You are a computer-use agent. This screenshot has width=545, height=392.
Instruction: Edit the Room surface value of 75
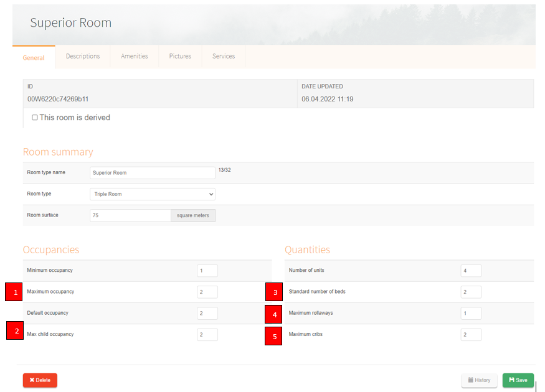tap(130, 215)
